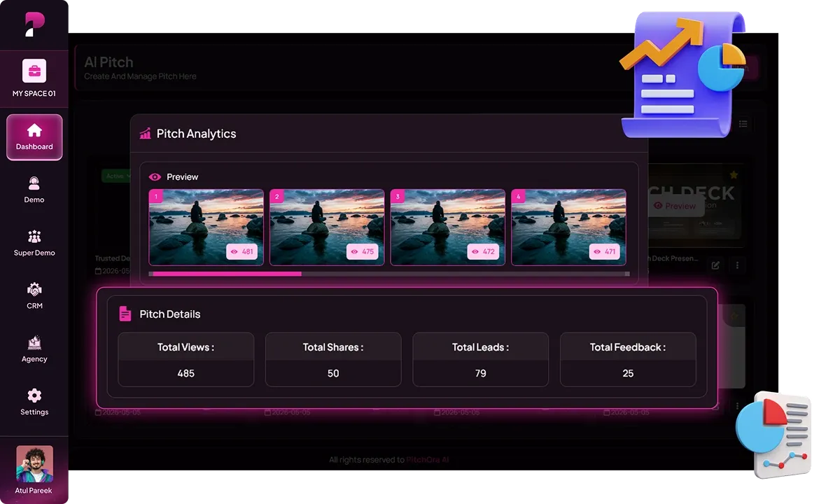Viewport: 819px width, 504px height.
Task: Click Total Leads value 79
Action: click(x=480, y=373)
